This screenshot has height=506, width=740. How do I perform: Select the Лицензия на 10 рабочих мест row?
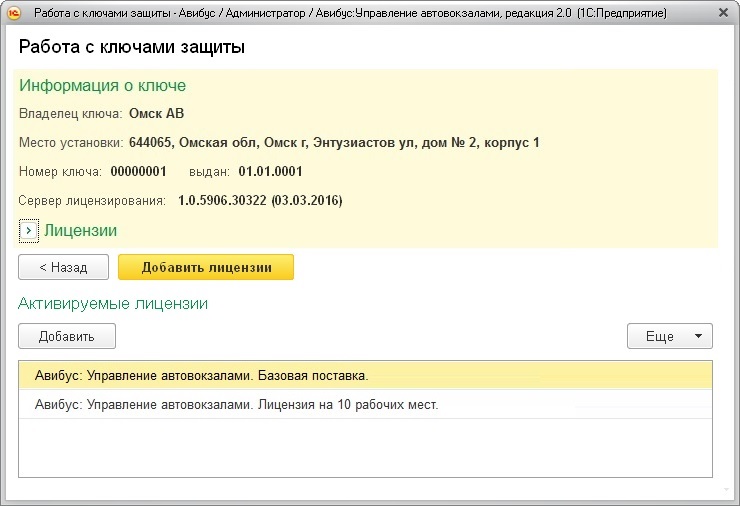(236, 405)
